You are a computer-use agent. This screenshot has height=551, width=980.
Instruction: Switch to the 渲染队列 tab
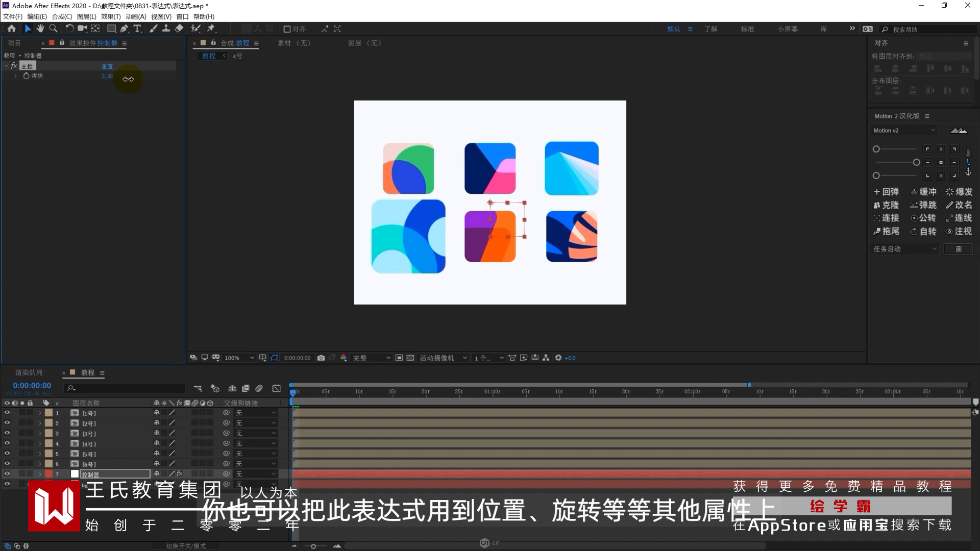(x=29, y=372)
